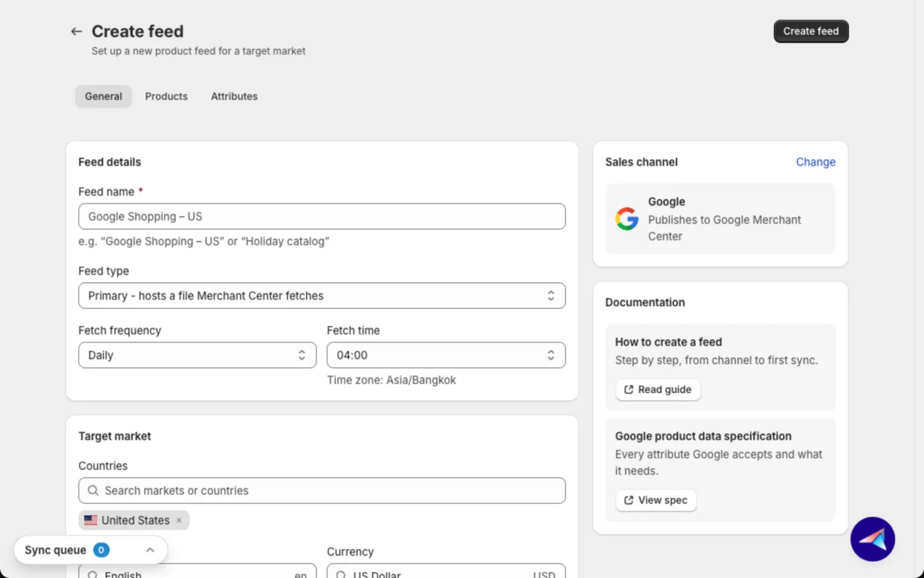Click the Google product data specification heading
This screenshot has height=578, width=924.
(x=703, y=436)
